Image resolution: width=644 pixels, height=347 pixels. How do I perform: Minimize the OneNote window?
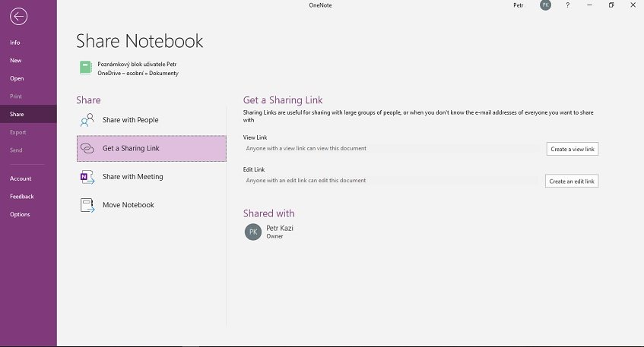[x=589, y=5]
